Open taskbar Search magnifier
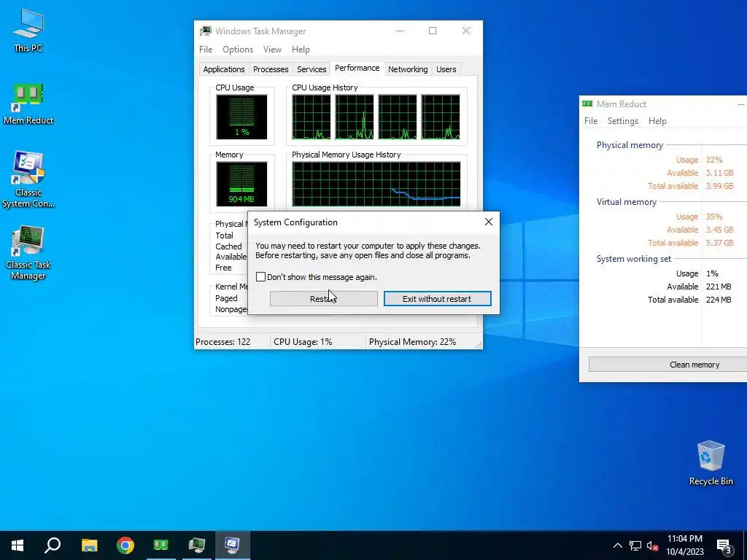747x560 pixels. (53, 545)
